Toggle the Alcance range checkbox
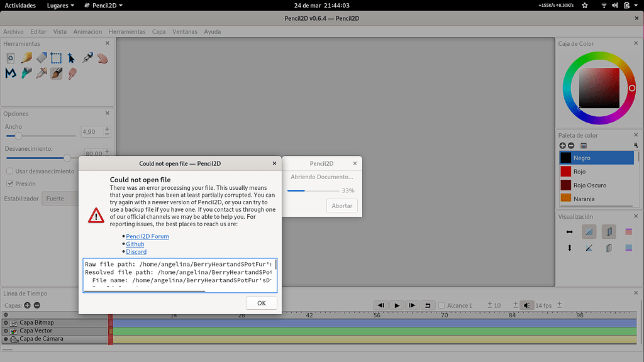Screen dimensions: 644x362 (x=441, y=305)
